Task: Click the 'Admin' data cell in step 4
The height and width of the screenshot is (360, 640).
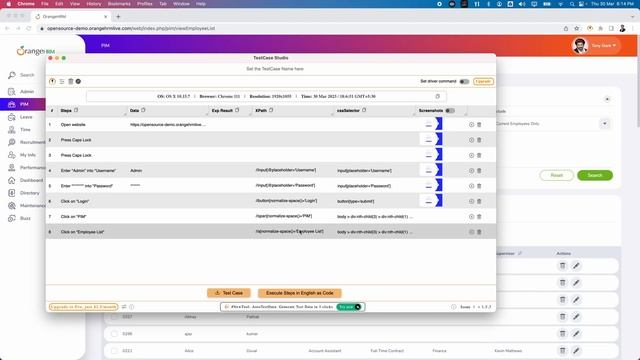Action: click(136, 171)
